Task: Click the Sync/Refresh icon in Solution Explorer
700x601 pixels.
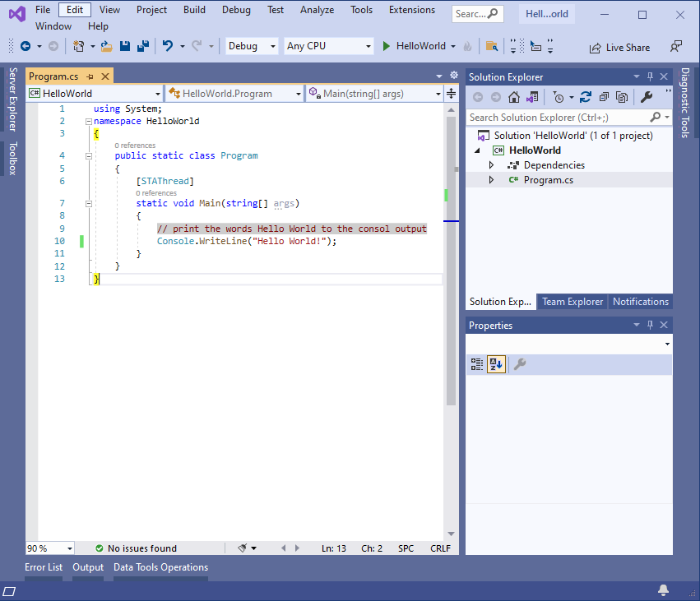Action: coord(586,97)
